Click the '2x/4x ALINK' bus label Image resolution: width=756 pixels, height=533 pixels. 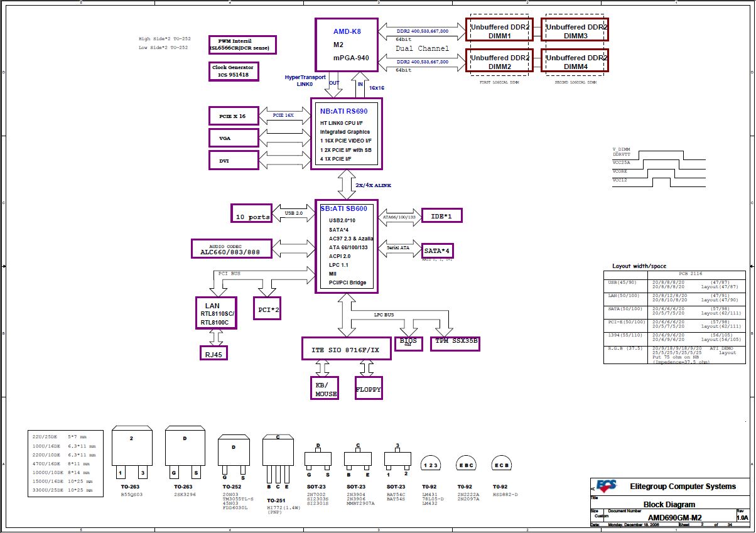(x=374, y=185)
